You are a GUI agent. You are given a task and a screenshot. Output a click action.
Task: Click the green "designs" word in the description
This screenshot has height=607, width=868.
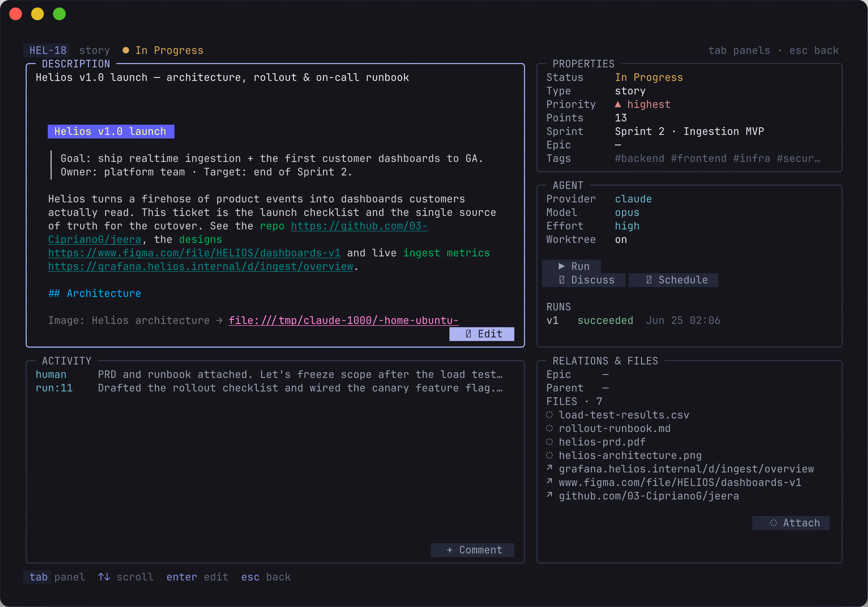[x=200, y=239]
